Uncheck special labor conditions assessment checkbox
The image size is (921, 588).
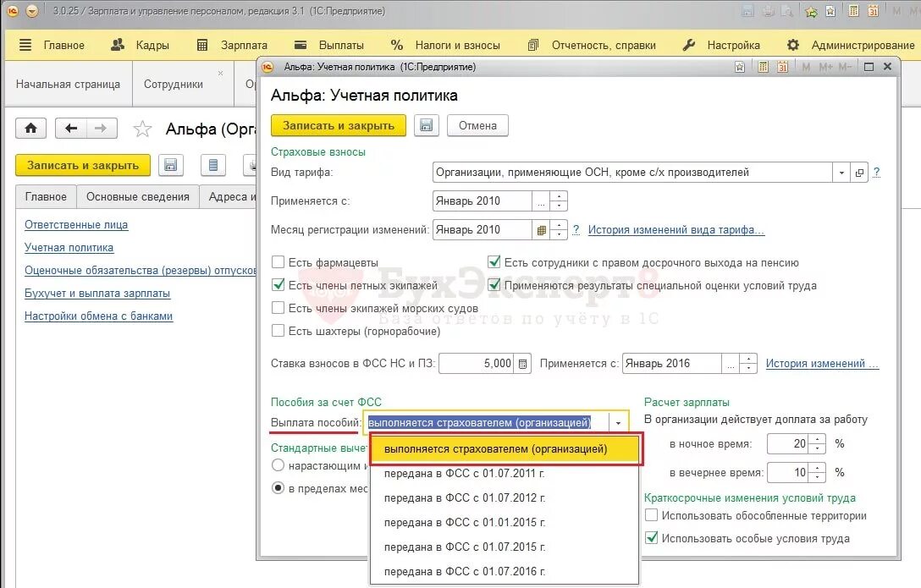click(x=494, y=284)
